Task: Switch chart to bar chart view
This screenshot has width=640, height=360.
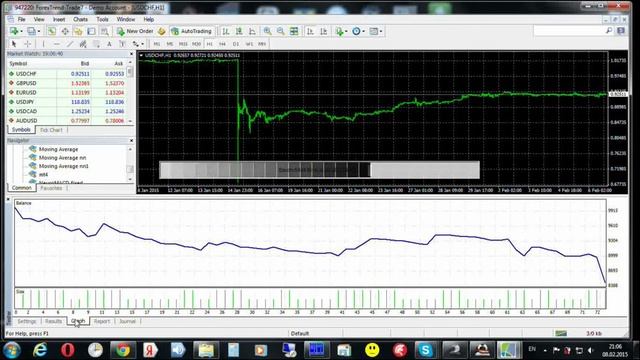Action: (225, 31)
